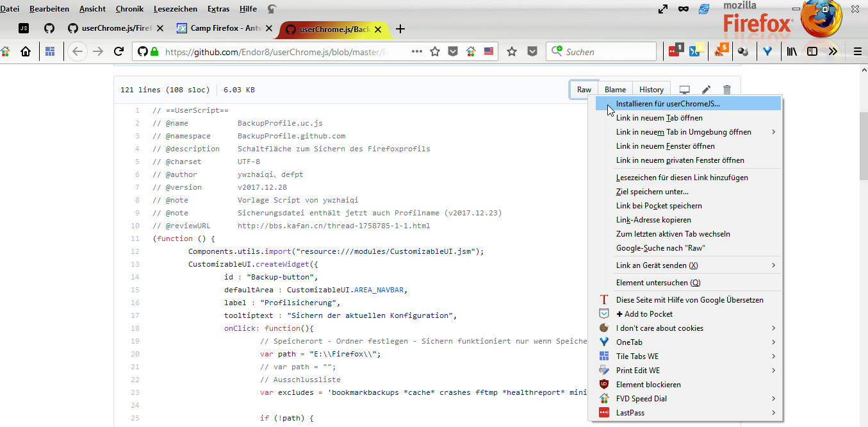
Task: Delete the file using trash icon
Action: tap(726, 90)
